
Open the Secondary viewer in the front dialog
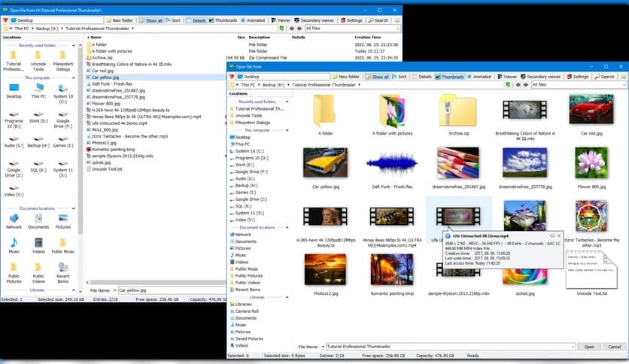(539, 77)
